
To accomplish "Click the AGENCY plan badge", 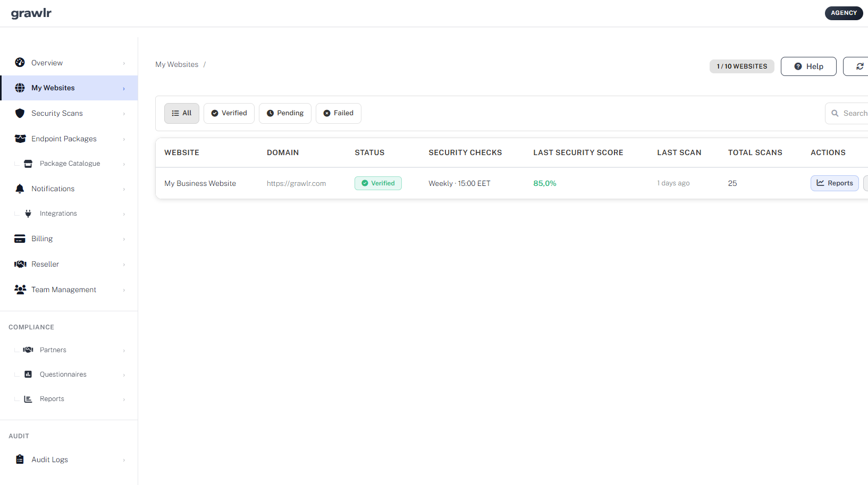I will [x=844, y=13].
